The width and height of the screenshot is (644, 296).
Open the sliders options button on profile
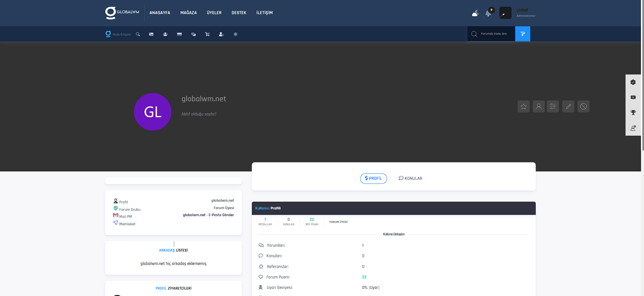point(553,107)
